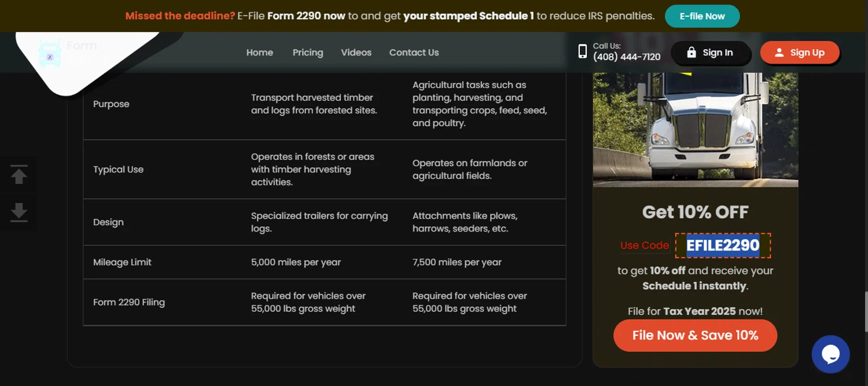Click the EFILE2290 promo code box
This screenshot has height=386, width=868.
click(723, 245)
